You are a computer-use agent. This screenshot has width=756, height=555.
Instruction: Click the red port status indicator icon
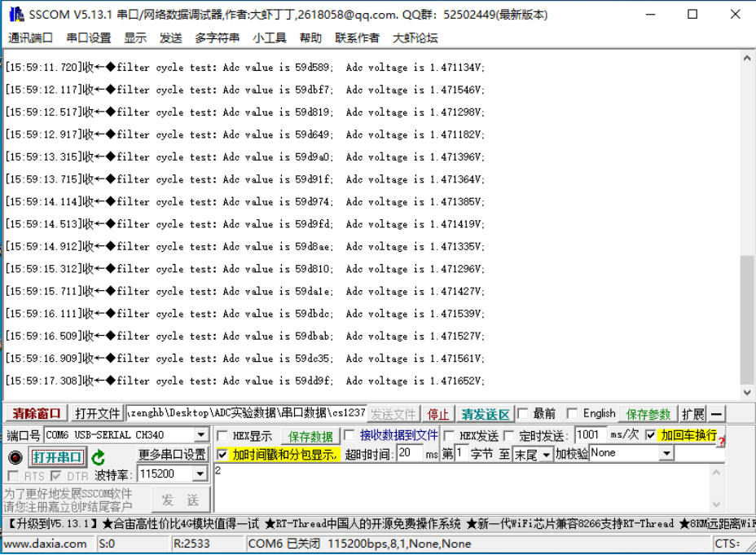pyautogui.click(x=14, y=457)
